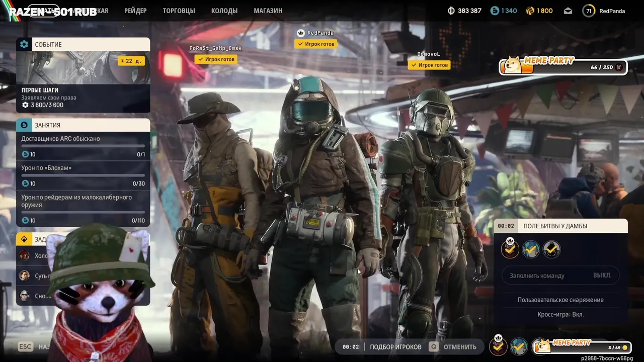Screen dimensions: 644x362
Task: Click DomovoL's 'Игрок готов' ready badge
Action: coord(429,65)
